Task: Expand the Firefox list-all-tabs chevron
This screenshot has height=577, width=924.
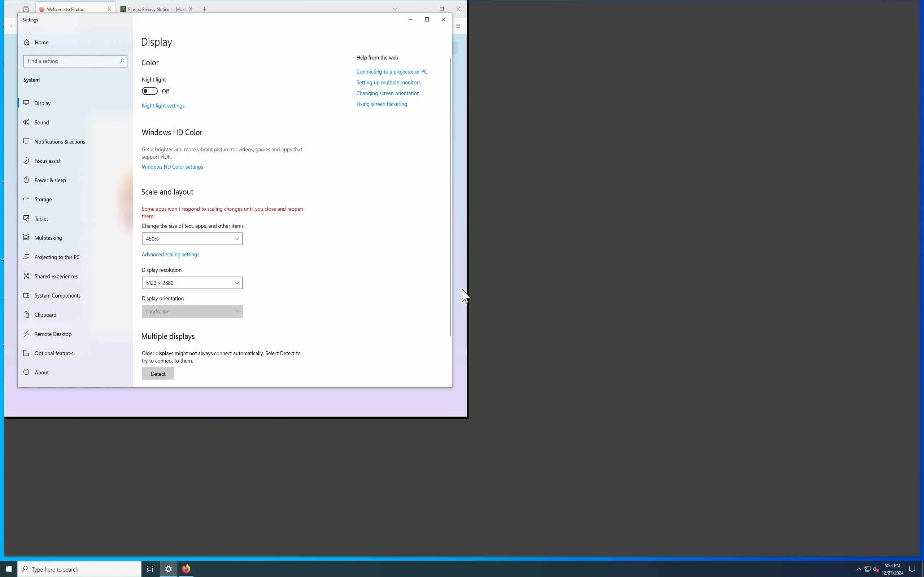Action: tap(395, 9)
